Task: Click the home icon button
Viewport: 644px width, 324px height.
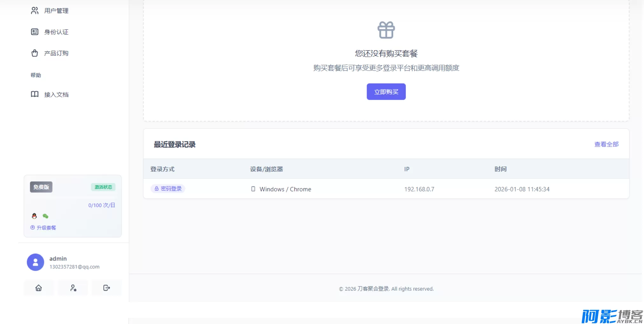Action: (x=39, y=288)
